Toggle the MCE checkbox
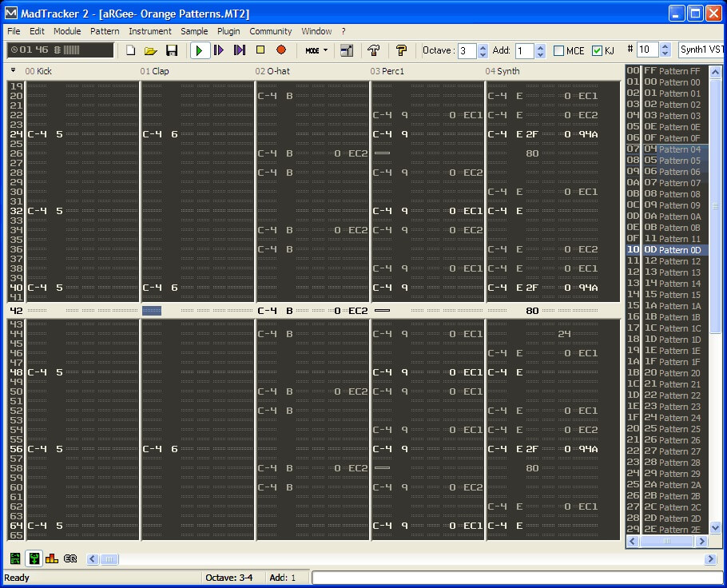This screenshot has width=727, height=588. (559, 51)
